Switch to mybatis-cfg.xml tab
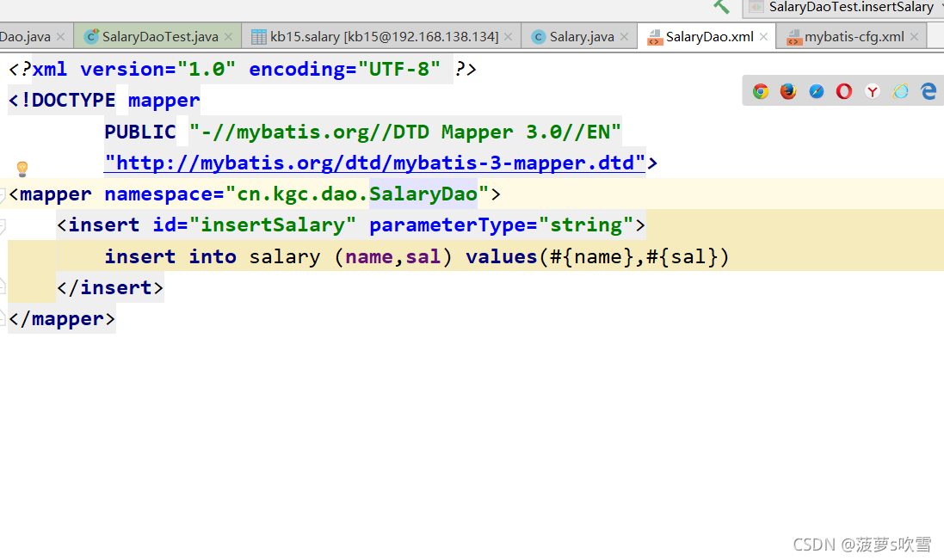The width and height of the screenshot is (944, 560). click(854, 37)
